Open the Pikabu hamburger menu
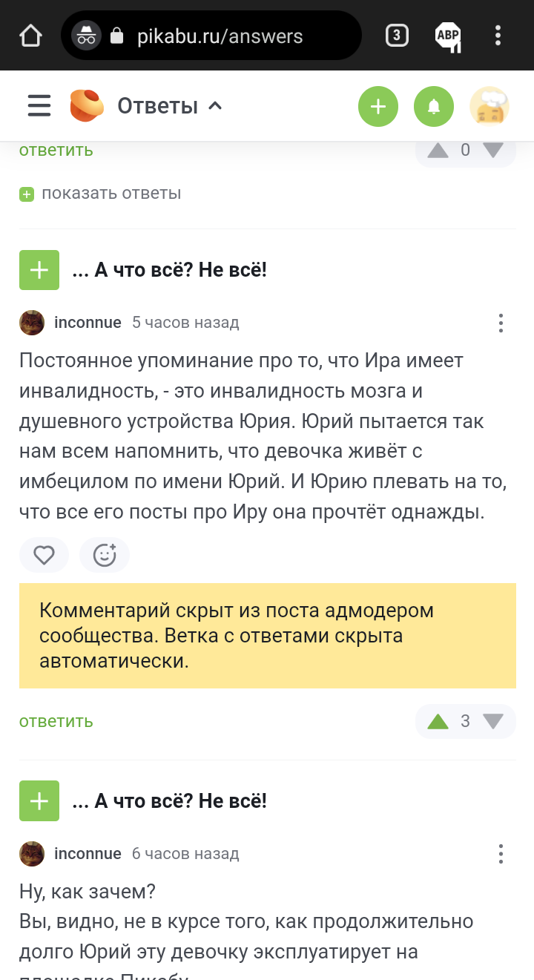The image size is (534, 980). [39, 106]
